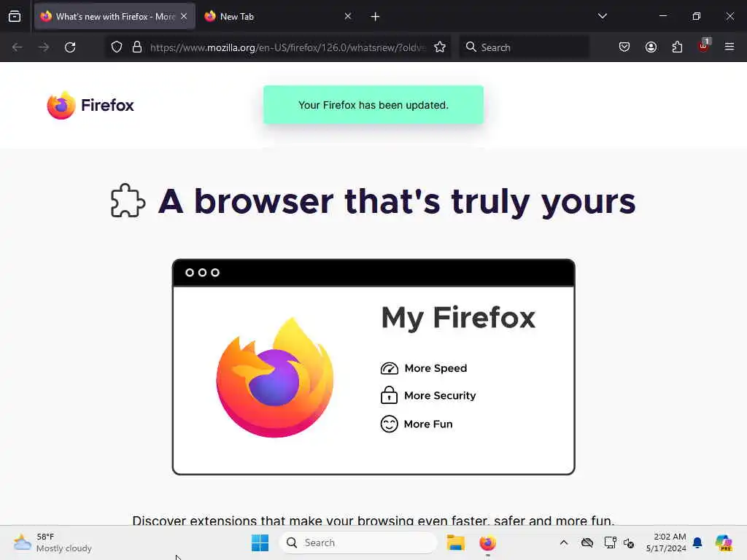View site security padlock info

(x=137, y=47)
